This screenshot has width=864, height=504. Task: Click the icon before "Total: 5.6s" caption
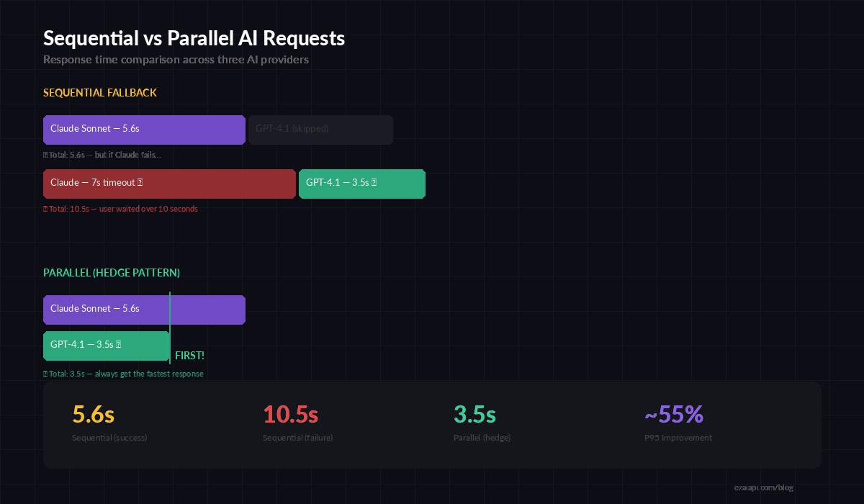[45, 155]
